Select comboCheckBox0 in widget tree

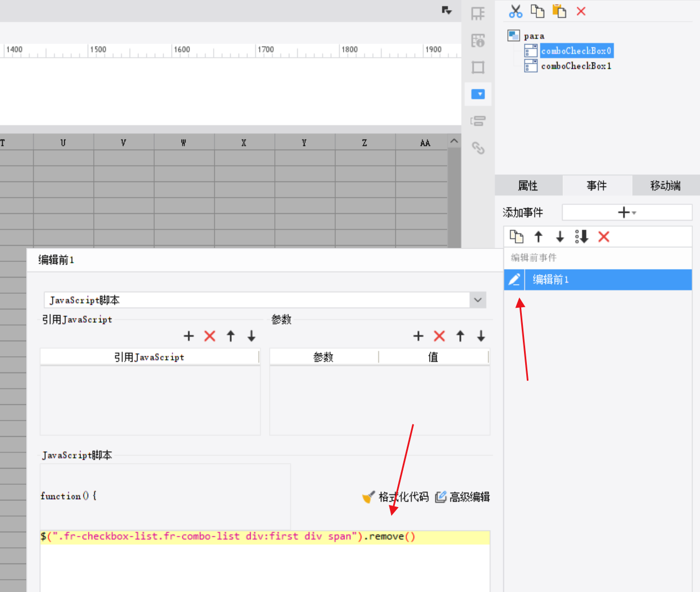pos(577,51)
